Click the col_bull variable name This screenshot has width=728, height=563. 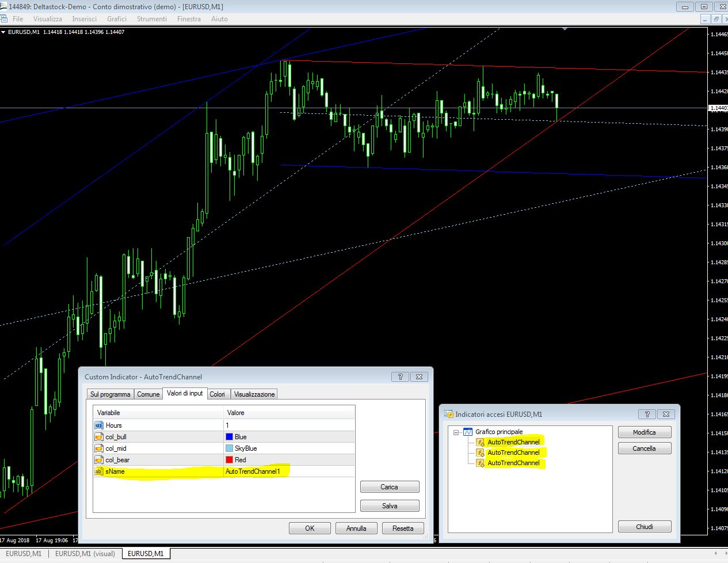(x=116, y=437)
